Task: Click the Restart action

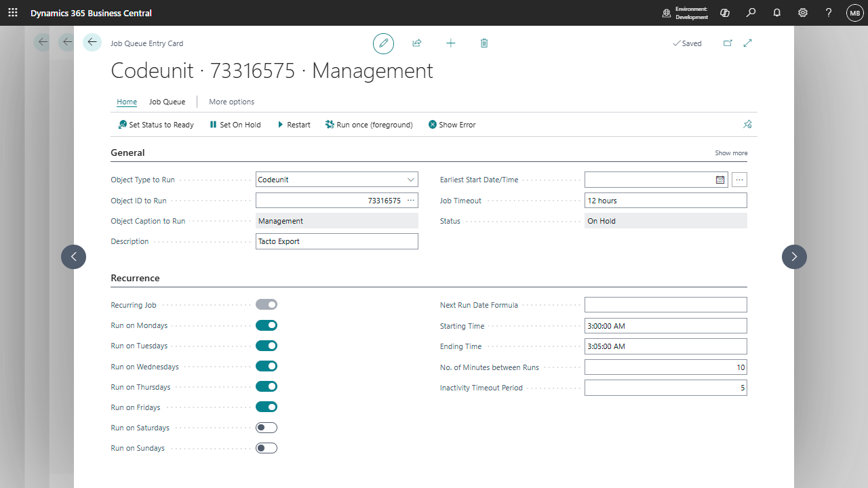Action: click(x=294, y=125)
